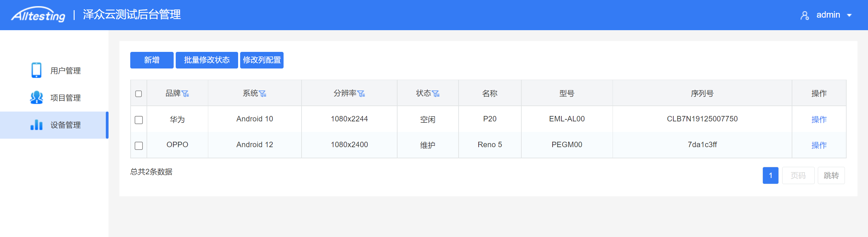Click the 项目管理 people icon

click(36, 98)
